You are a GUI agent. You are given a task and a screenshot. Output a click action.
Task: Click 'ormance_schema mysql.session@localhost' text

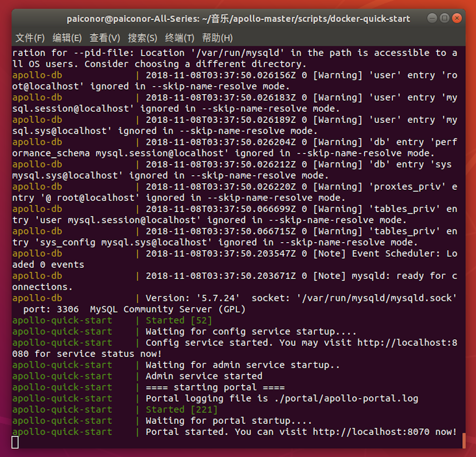[121, 153]
